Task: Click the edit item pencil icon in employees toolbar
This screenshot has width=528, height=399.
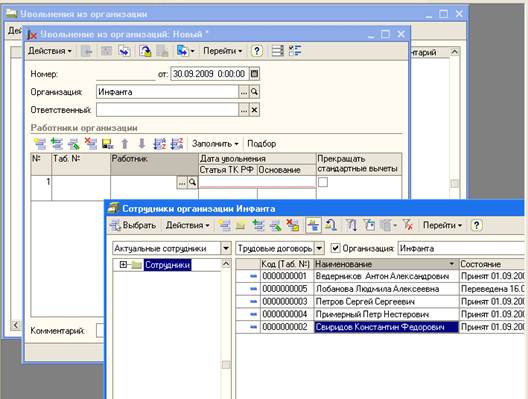Action: point(275,225)
